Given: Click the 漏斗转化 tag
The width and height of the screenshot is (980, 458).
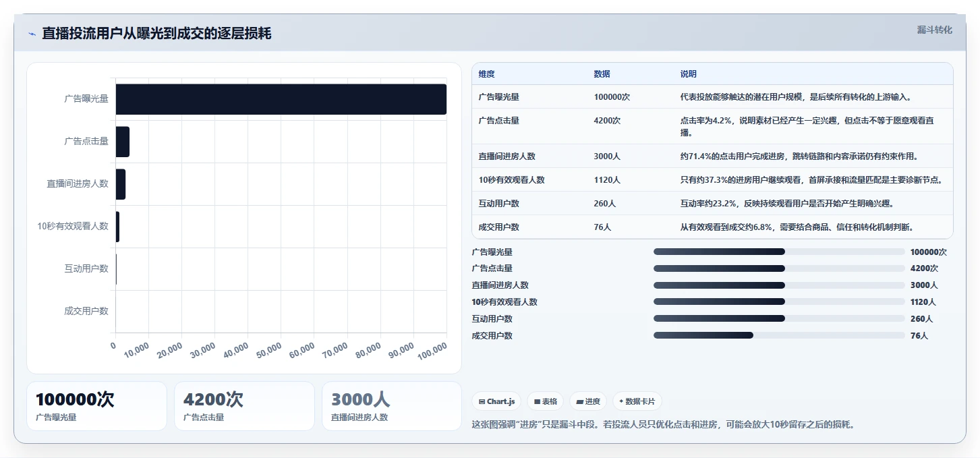Looking at the screenshot, I should click(934, 30).
